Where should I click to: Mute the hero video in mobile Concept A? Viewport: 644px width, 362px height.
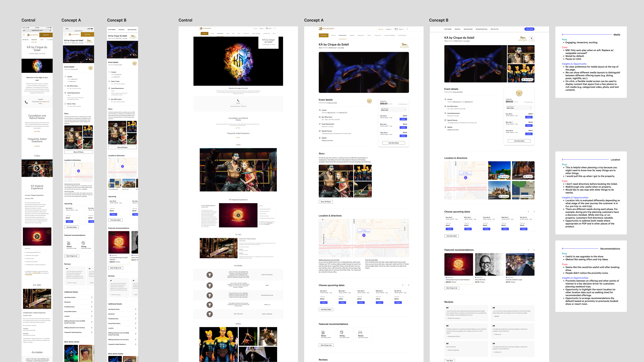click(x=87, y=59)
